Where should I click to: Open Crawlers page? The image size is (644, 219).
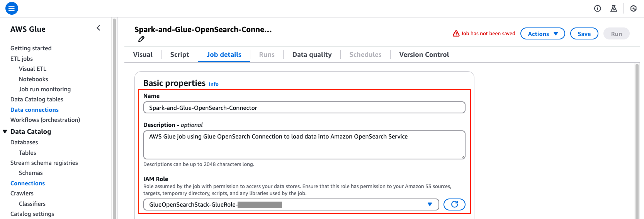(x=22, y=193)
